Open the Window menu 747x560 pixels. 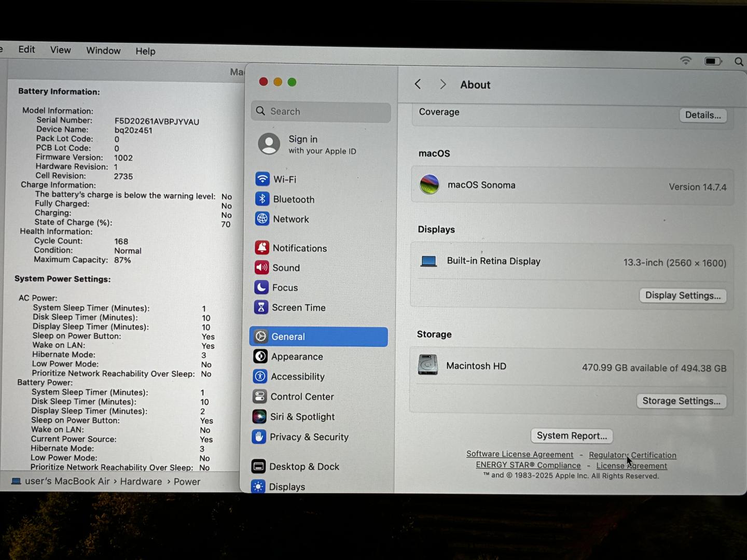point(103,50)
